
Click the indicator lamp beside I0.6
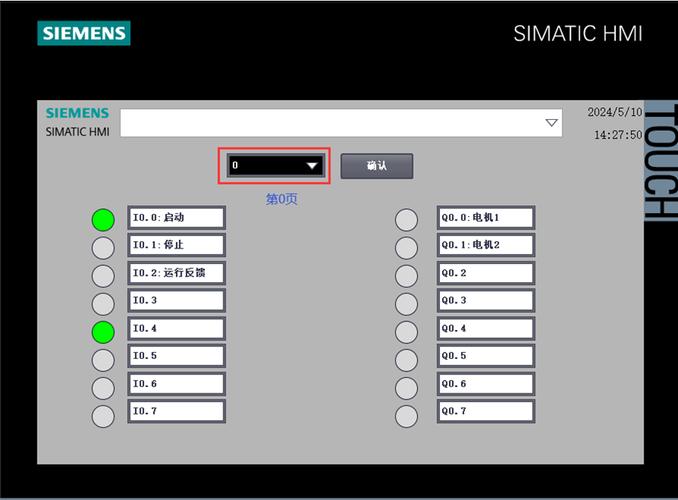click(x=103, y=388)
